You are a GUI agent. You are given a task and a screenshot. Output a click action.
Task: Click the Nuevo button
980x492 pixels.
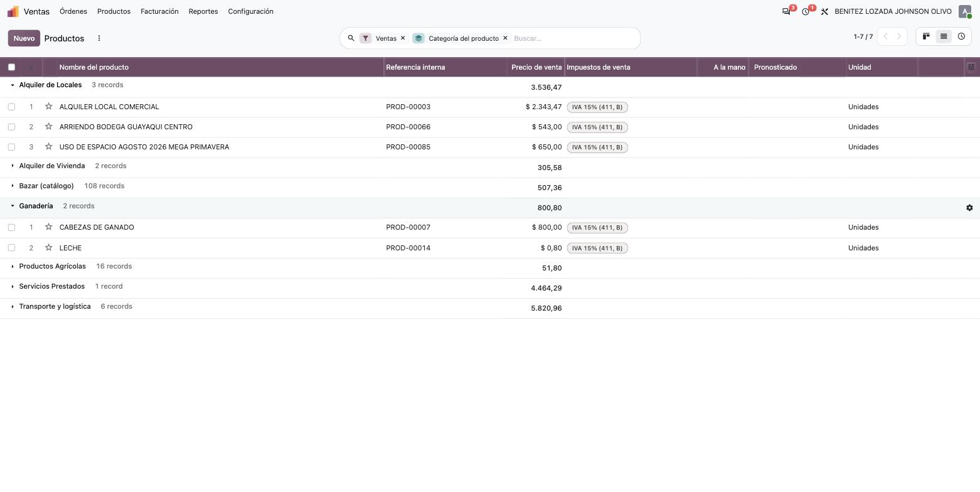24,38
